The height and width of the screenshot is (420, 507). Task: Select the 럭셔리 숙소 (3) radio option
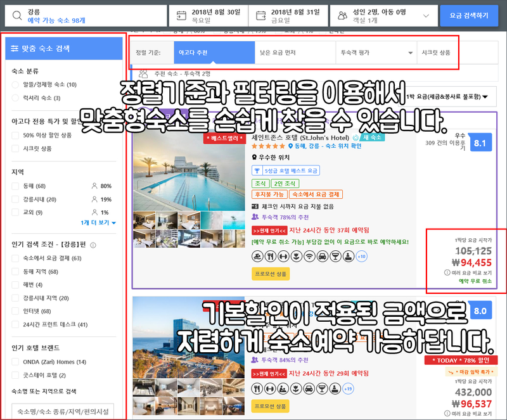tap(15, 98)
